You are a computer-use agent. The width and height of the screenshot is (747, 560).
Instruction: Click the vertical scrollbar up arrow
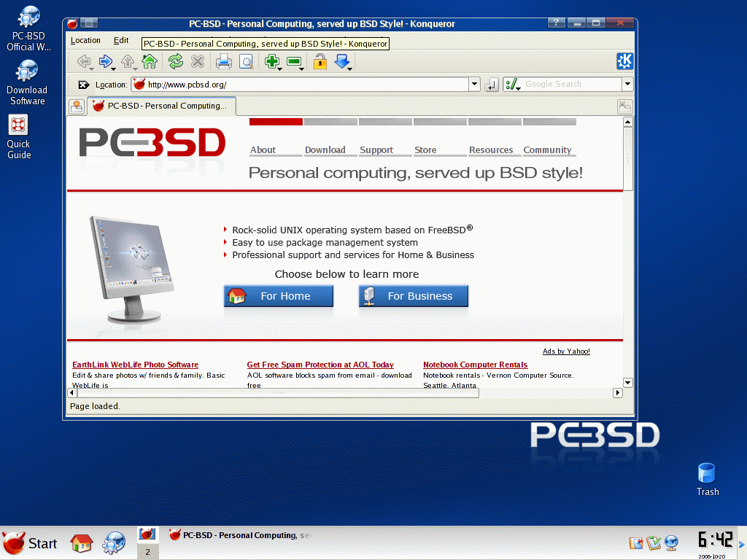628,122
